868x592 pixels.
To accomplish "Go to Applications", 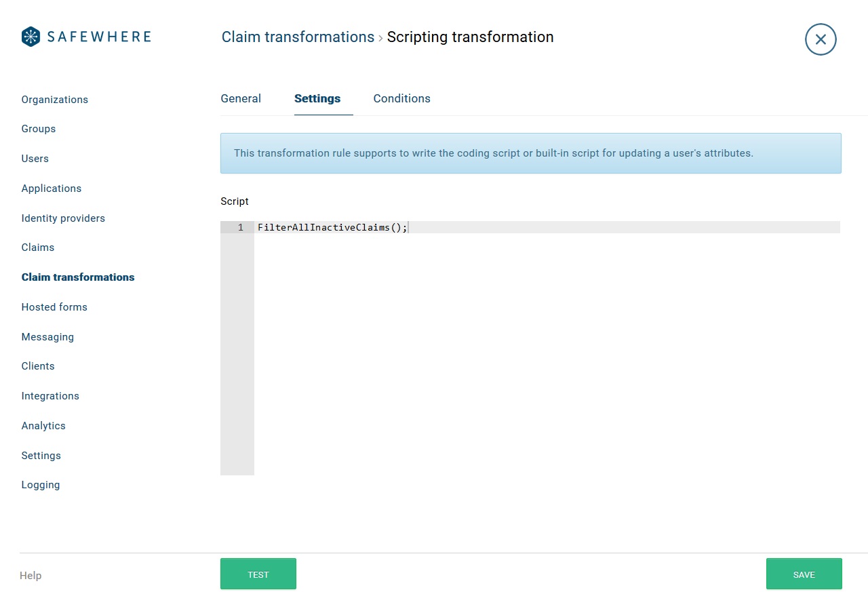I will pos(52,189).
